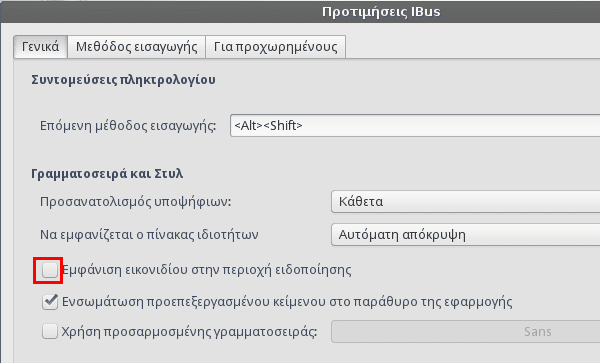Click the Να εμφανίζεται ο πίνακας ιδιοτήτων label
Viewport: 600px width, 363px height.
pos(149,234)
